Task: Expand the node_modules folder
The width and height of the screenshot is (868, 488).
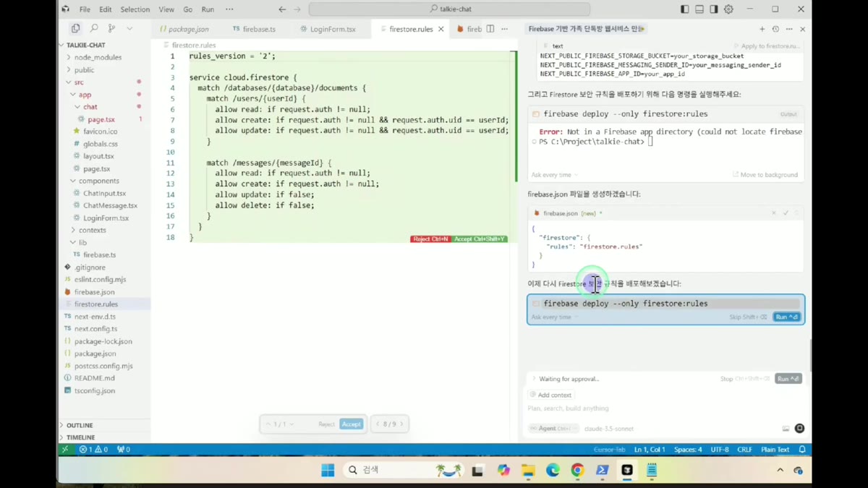Action: tap(98, 57)
